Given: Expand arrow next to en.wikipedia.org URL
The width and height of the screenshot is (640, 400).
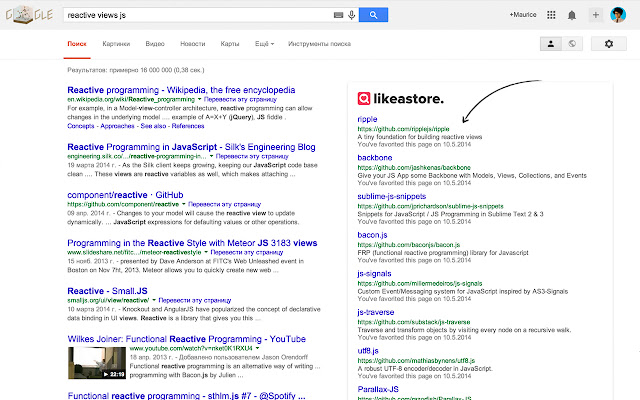Looking at the screenshot, I should click(200, 99).
